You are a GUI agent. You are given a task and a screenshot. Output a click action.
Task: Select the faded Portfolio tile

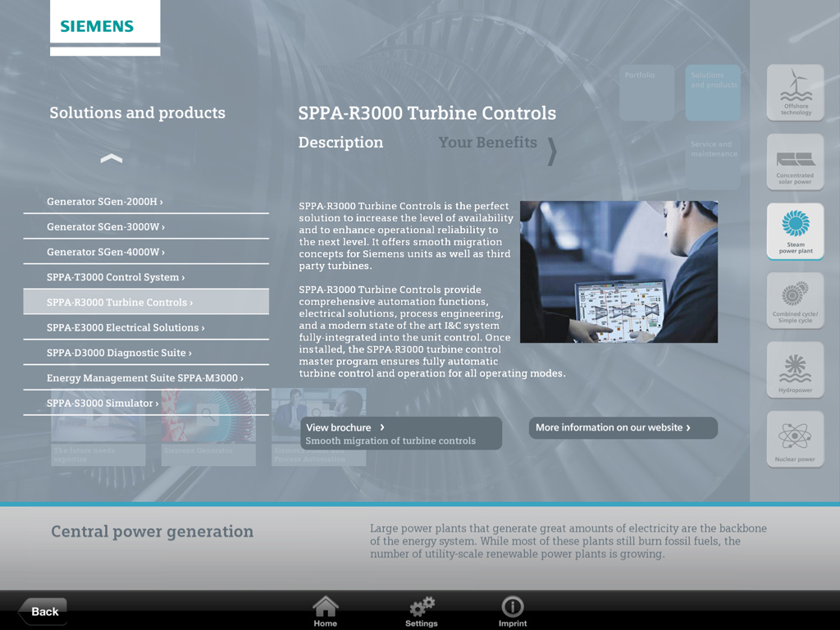click(646, 93)
